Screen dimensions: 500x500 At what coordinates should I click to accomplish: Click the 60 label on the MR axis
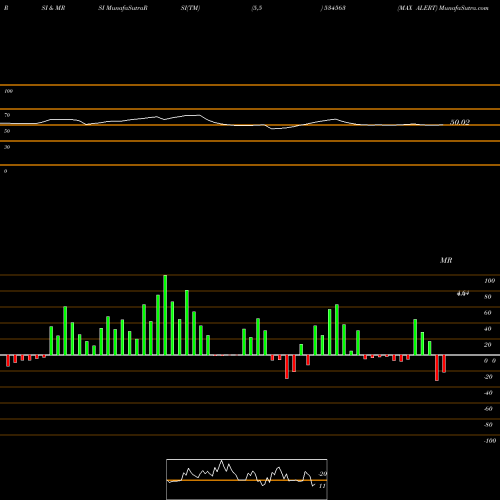488,313
